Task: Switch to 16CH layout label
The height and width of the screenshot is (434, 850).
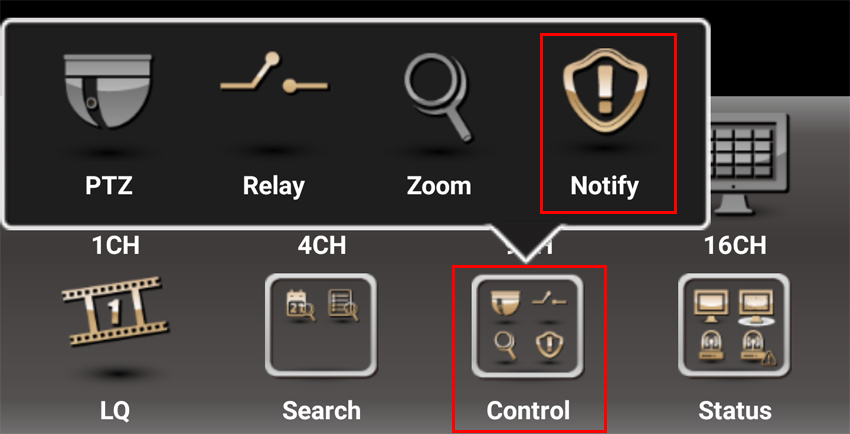Action: click(x=735, y=246)
